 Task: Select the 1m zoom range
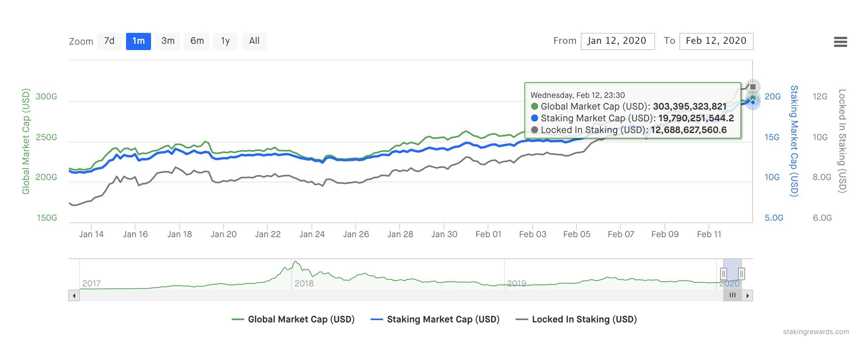pyautogui.click(x=139, y=41)
